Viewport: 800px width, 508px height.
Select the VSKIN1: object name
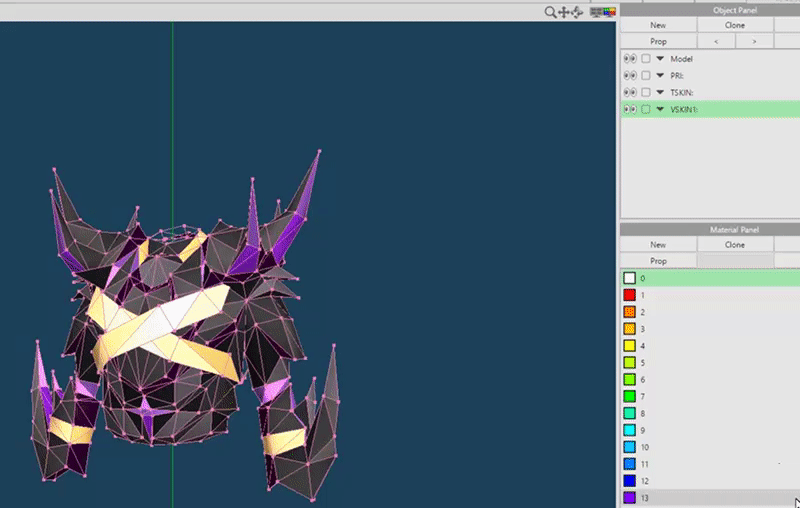(x=684, y=110)
